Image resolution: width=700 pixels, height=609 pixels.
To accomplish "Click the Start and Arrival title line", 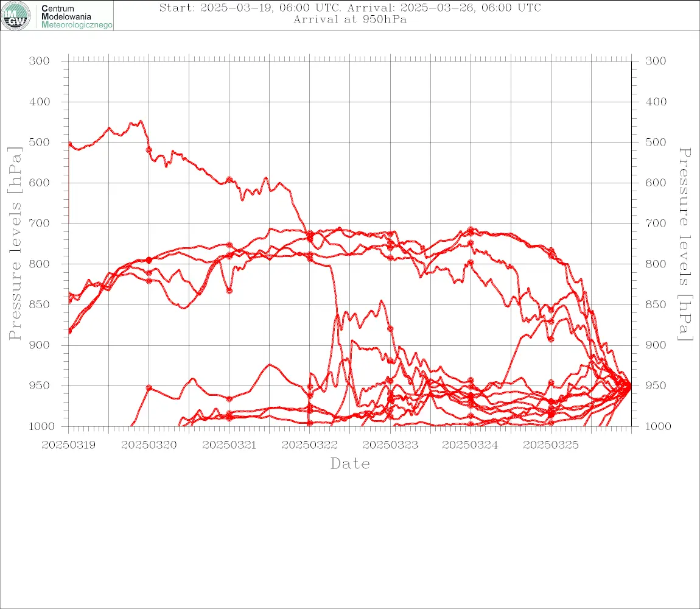I will tap(350, 8).
